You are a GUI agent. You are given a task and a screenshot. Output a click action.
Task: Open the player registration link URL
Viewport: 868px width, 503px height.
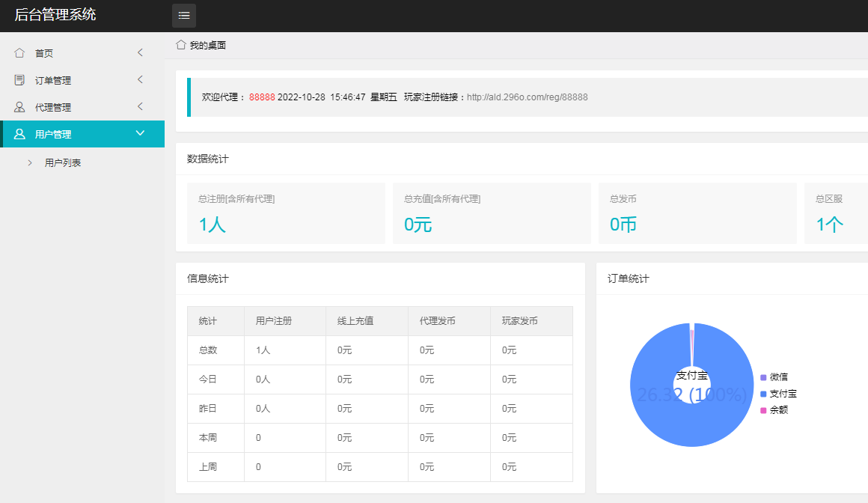click(x=527, y=97)
